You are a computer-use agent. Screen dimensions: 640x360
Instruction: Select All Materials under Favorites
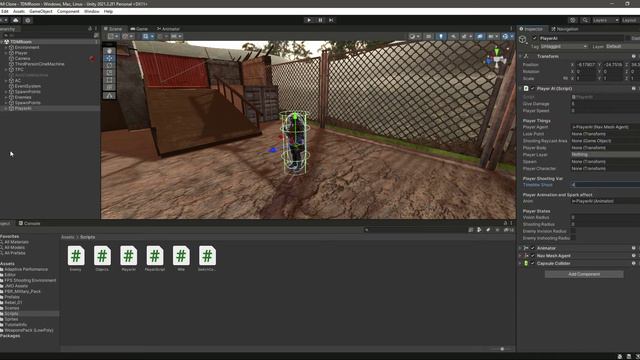(16, 242)
